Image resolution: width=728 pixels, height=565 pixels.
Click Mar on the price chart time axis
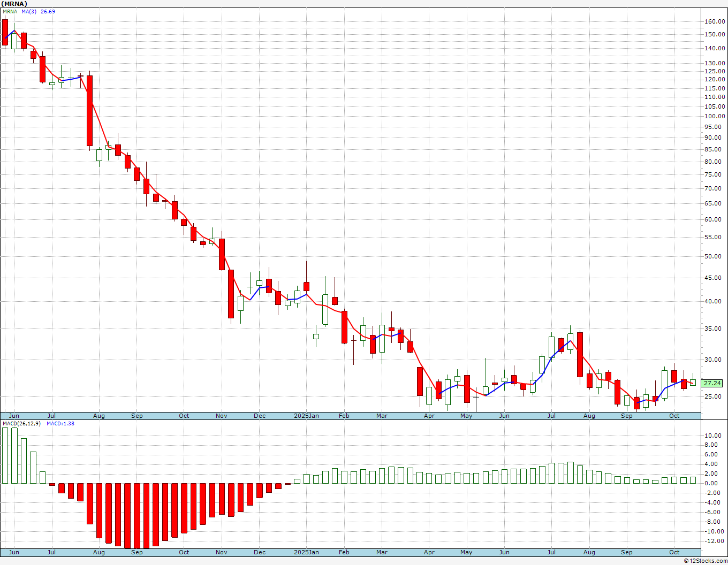pyautogui.click(x=382, y=416)
